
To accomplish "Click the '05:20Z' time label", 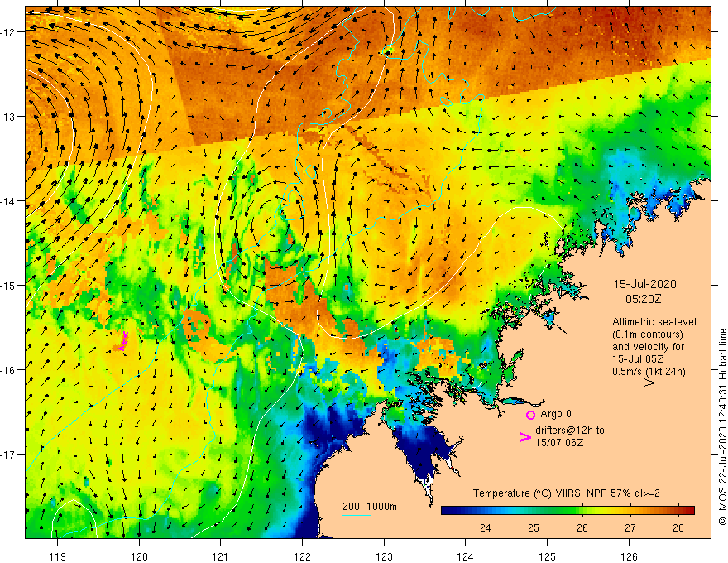I will coord(644,299).
